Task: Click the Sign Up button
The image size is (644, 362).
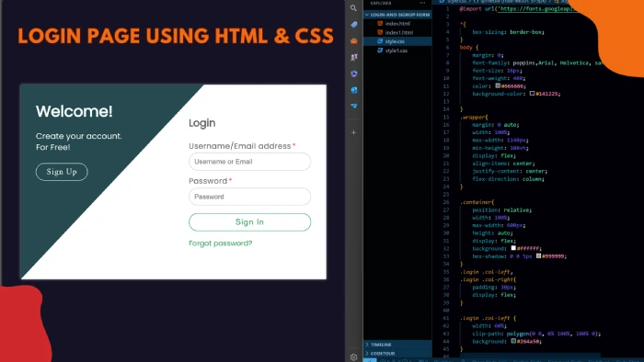Action: pos(62,172)
